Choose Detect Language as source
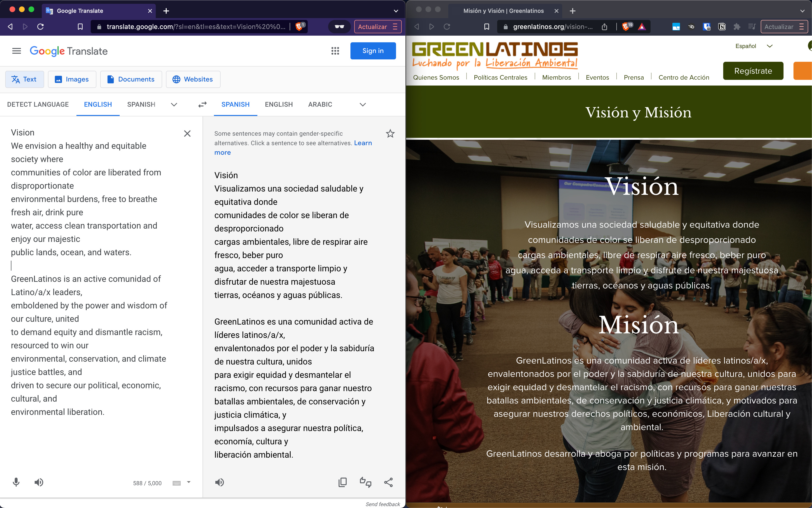This screenshot has width=812, height=508. tap(38, 105)
